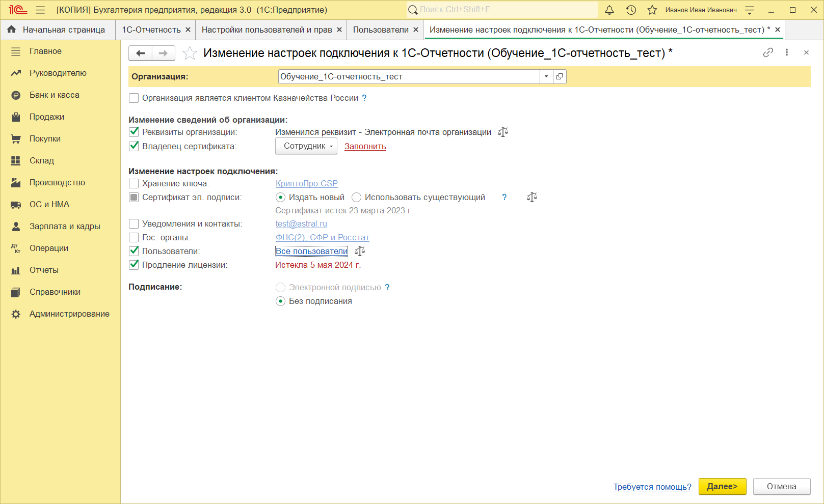This screenshot has height=504, width=824.
Task: Click the red Заполнить link
Action: point(365,146)
